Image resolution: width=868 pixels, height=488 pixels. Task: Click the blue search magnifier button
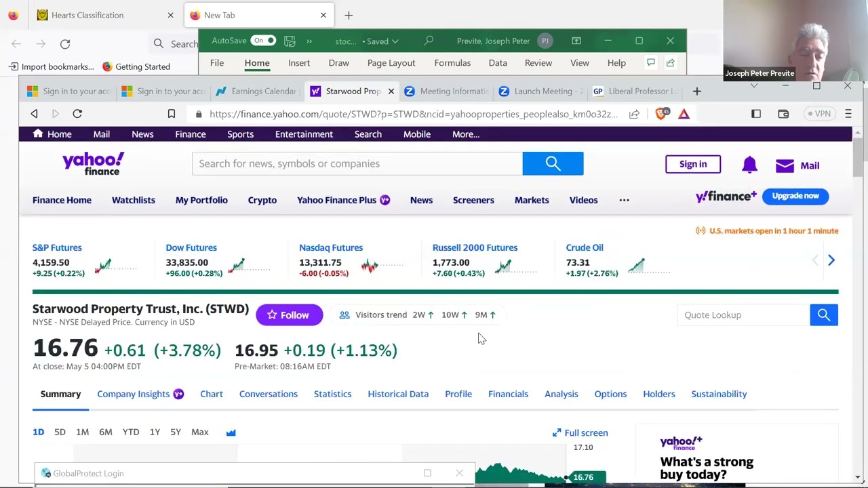(x=553, y=163)
